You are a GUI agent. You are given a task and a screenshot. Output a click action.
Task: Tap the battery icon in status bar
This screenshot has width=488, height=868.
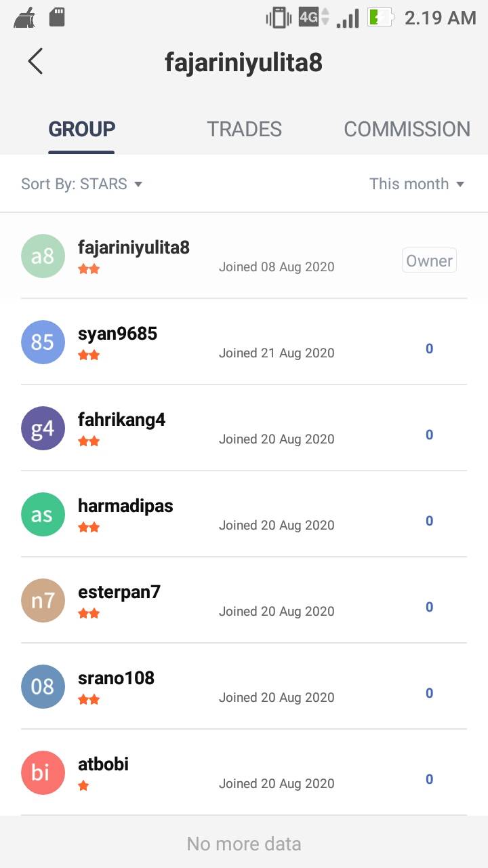380,18
